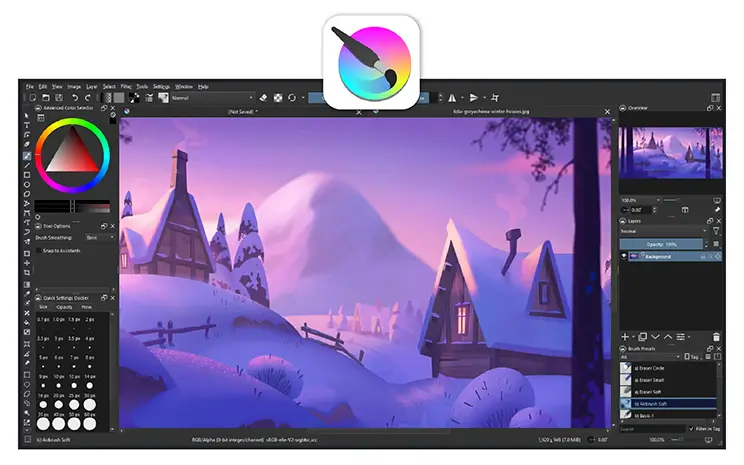Viewport: 744px width, 465px height.
Task: Add a new layer with plus icon
Action: [625, 338]
